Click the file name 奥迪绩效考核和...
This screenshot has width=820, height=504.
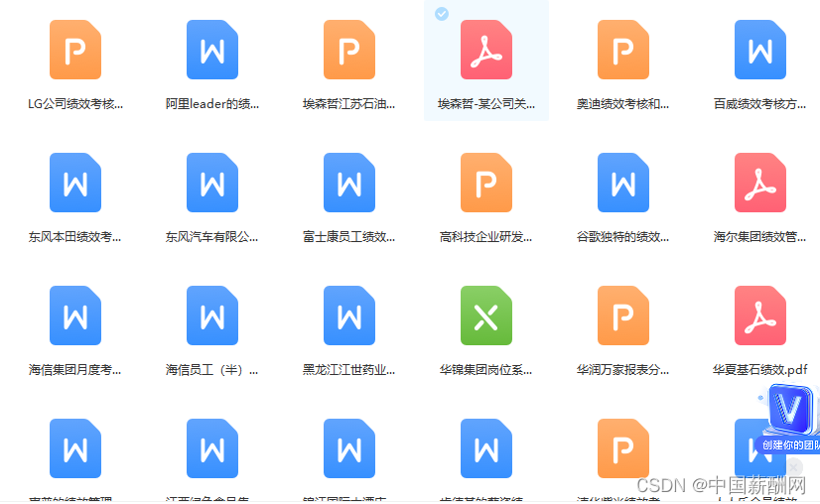623,104
